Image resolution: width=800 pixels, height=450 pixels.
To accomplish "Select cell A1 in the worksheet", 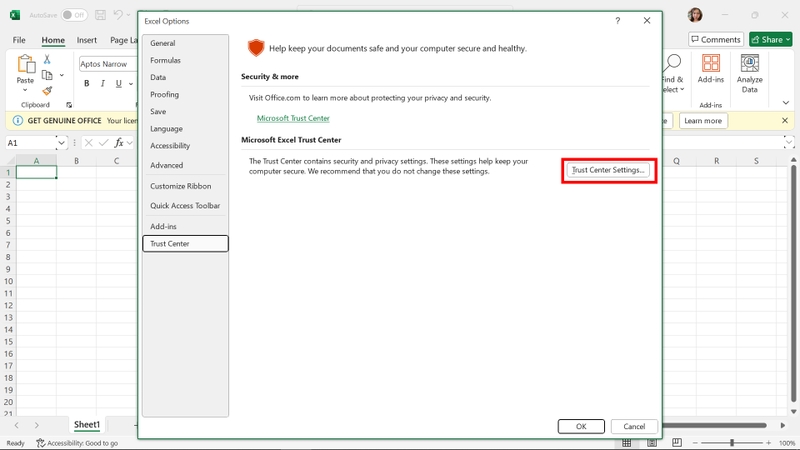I will [x=36, y=172].
